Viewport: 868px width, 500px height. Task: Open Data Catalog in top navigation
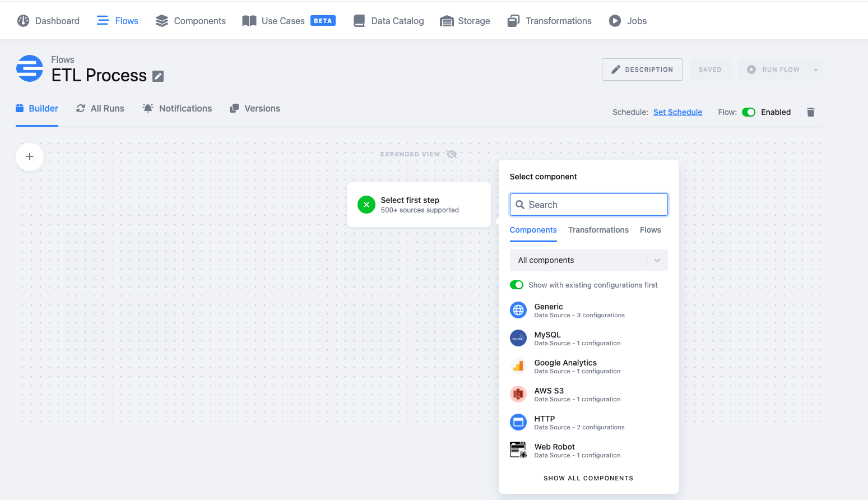(x=389, y=21)
